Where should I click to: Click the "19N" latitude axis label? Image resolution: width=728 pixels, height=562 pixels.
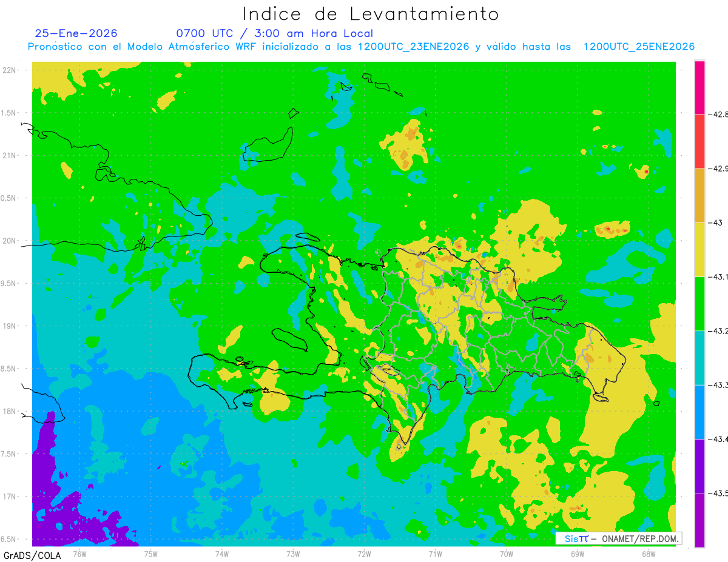click(x=9, y=326)
